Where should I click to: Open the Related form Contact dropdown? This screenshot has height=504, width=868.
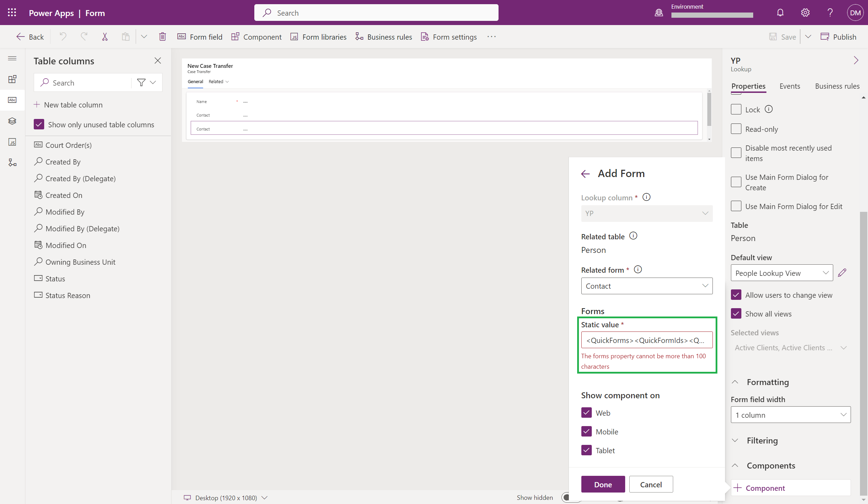point(647,286)
